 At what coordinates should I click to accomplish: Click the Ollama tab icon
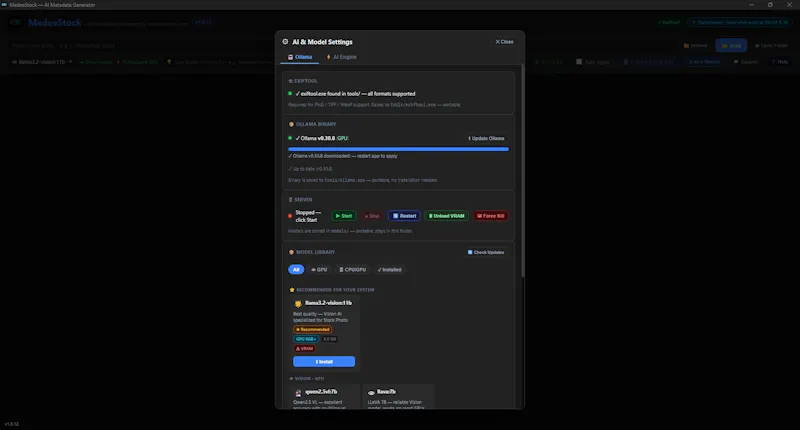(x=290, y=57)
